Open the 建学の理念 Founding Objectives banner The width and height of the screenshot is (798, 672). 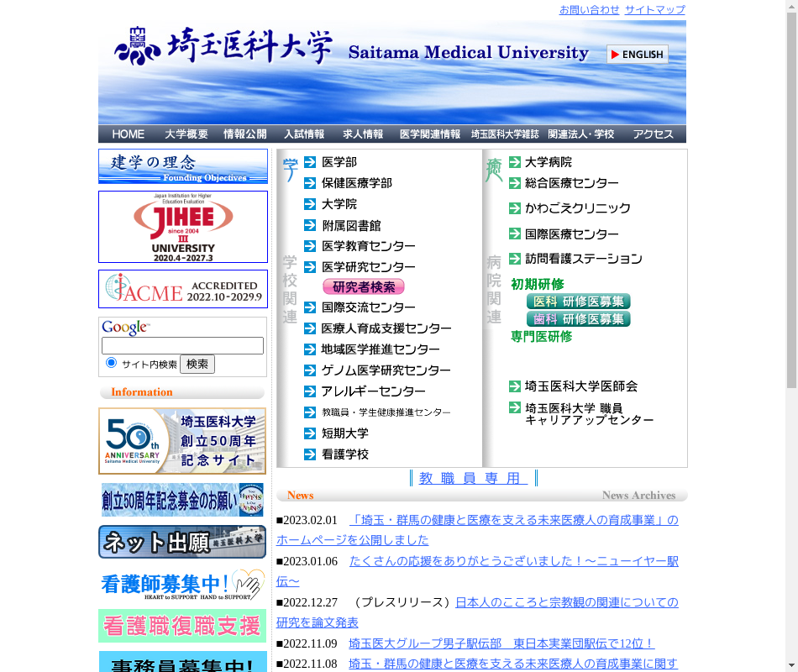183,166
